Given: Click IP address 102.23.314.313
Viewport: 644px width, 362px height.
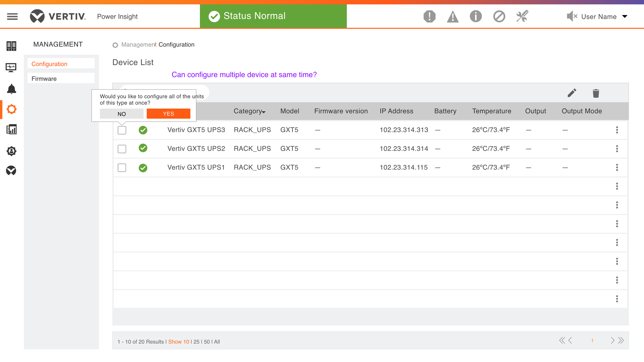Looking at the screenshot, I should tap(404, 130).
